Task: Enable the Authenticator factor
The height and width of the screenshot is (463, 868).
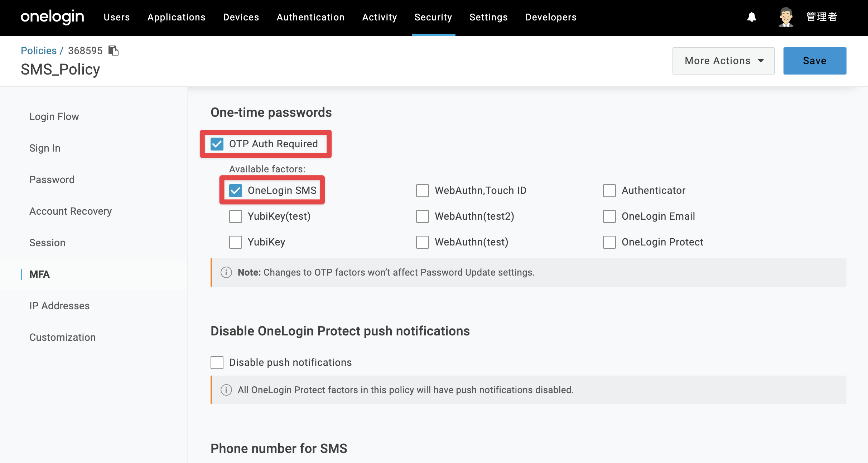Action: pos(609,190)
